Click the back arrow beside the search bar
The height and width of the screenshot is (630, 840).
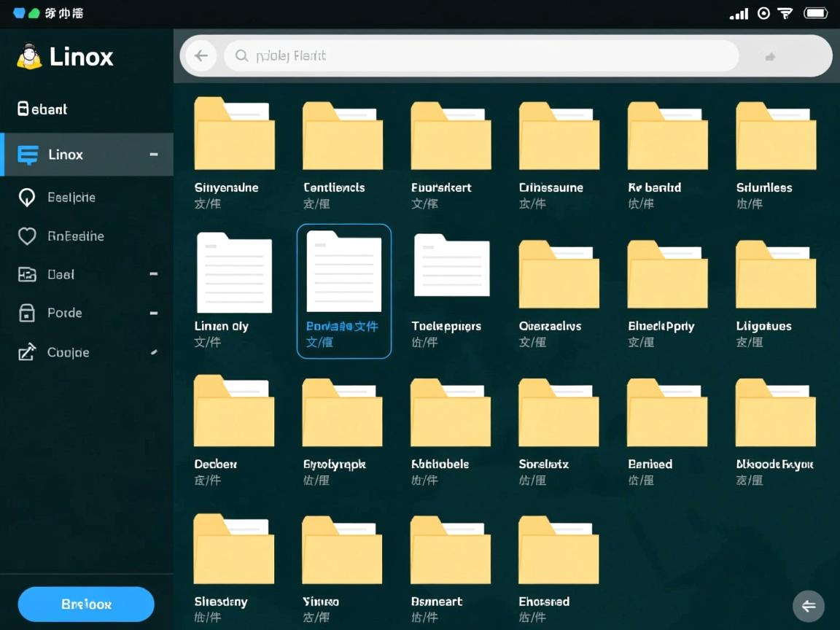[201, 55]
